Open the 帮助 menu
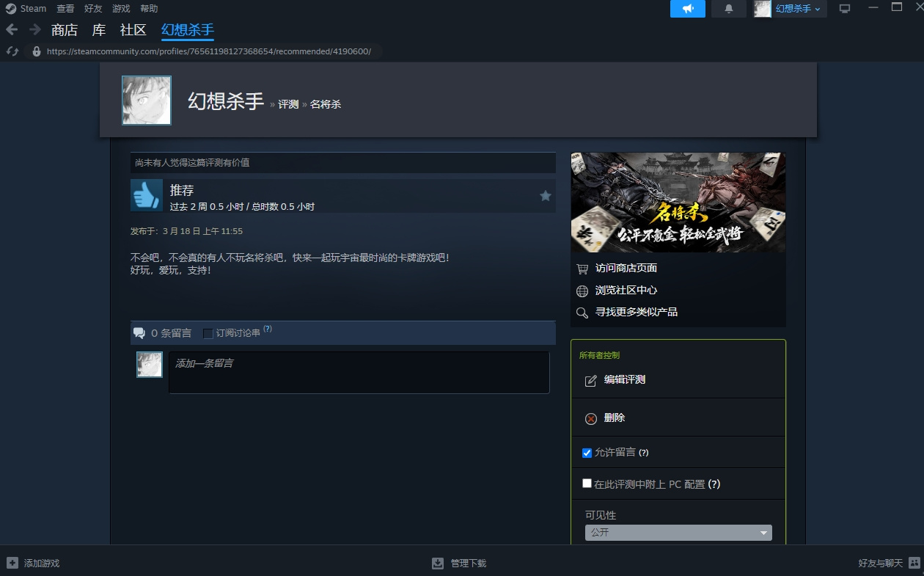924x576 pixels. pos(149,9)
